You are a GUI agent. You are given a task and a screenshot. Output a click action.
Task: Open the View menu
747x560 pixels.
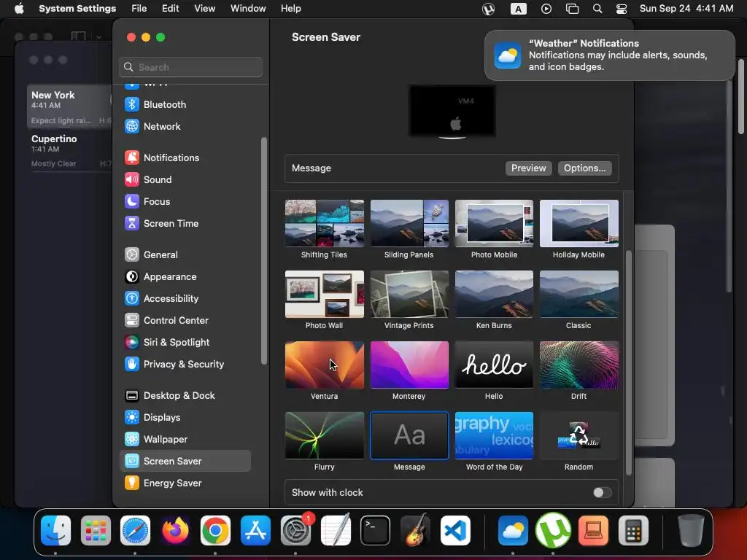pyautogui.click(x=205, y=9)
